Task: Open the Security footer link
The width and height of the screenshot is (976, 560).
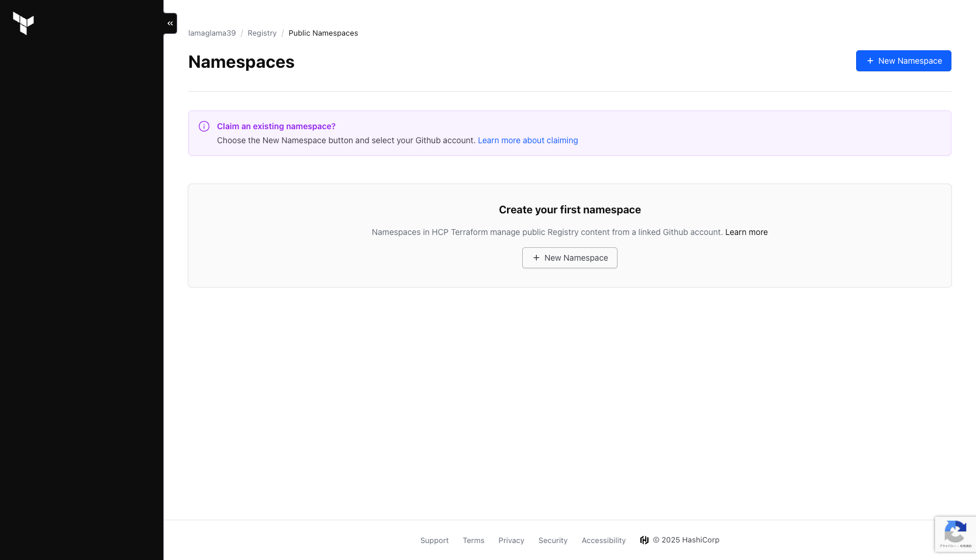Action: pyautogui.click(x=553, y=541)
